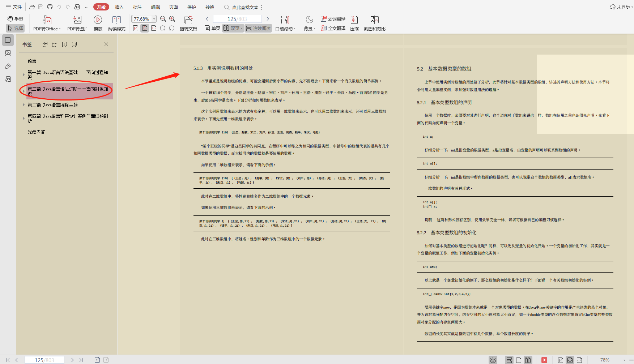
Task: Toggle status bar double page view icon
Action: point(528,360)
